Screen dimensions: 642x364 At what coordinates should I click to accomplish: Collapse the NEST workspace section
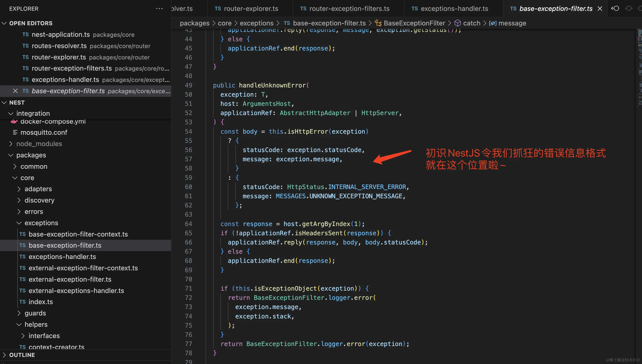click(4, 102)
